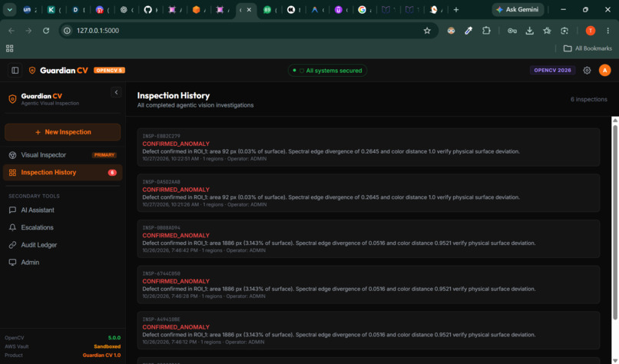
Task: Open the inspection from 10/26/2026, 7:46:12 PM
Action: [x=369, y=330]
